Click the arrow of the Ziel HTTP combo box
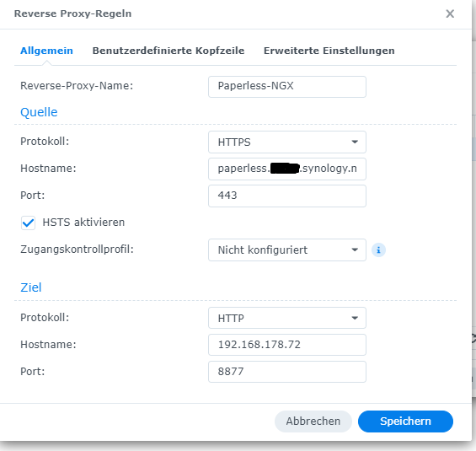The height and width of the screenshot is (451, 476). 355,318
